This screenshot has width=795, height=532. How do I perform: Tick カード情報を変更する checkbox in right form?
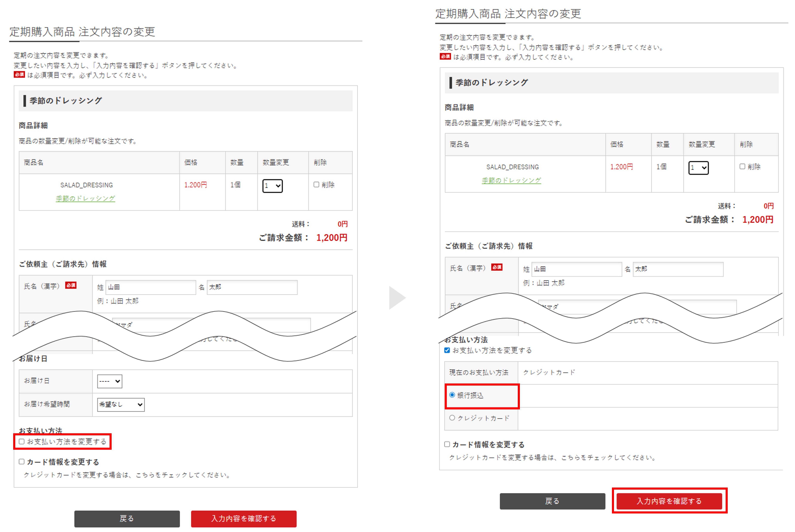(x=447, y=444)
